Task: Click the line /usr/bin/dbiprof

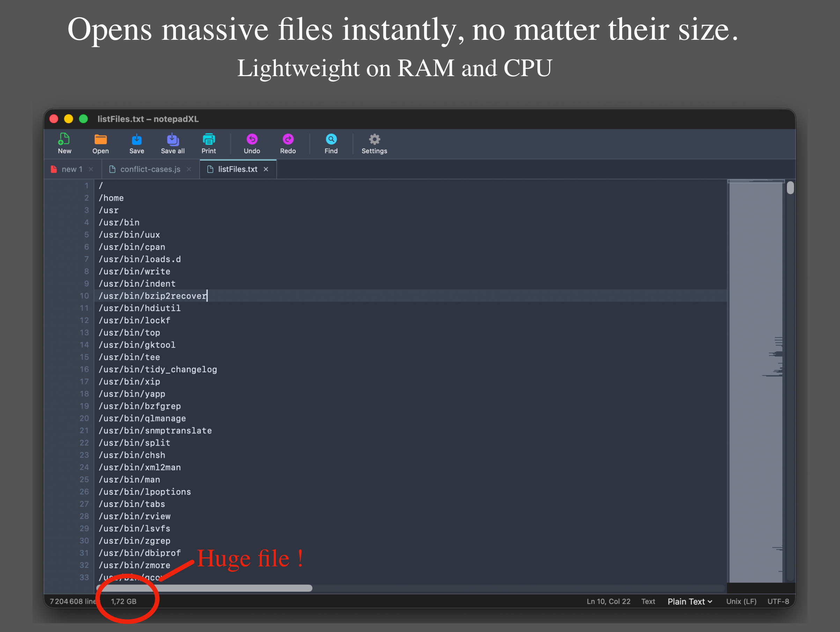Action: [x=139, y=553]
